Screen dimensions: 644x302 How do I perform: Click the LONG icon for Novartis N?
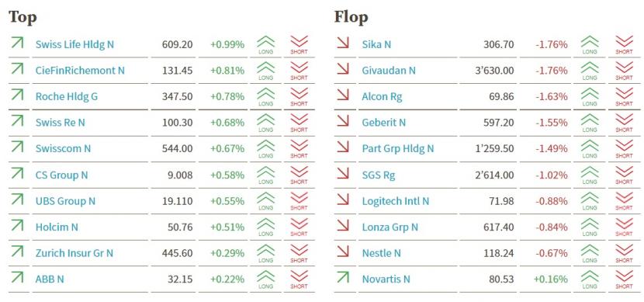(590, 279)
